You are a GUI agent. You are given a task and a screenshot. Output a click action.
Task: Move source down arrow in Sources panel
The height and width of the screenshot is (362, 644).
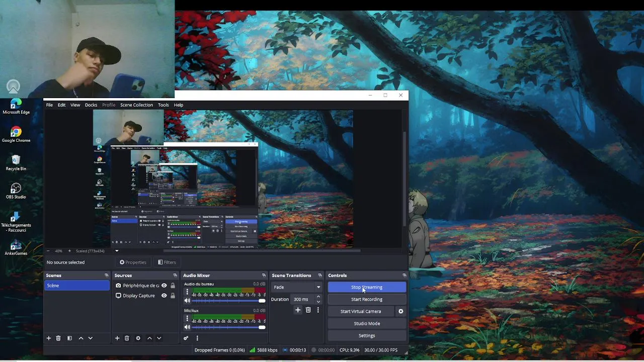point(159,338)
